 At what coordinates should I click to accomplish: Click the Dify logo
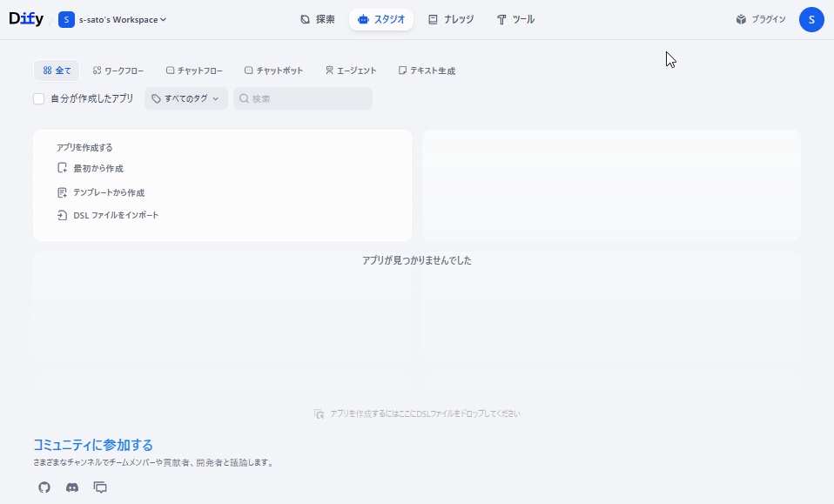pyautogui.click(x=26, y=19)
